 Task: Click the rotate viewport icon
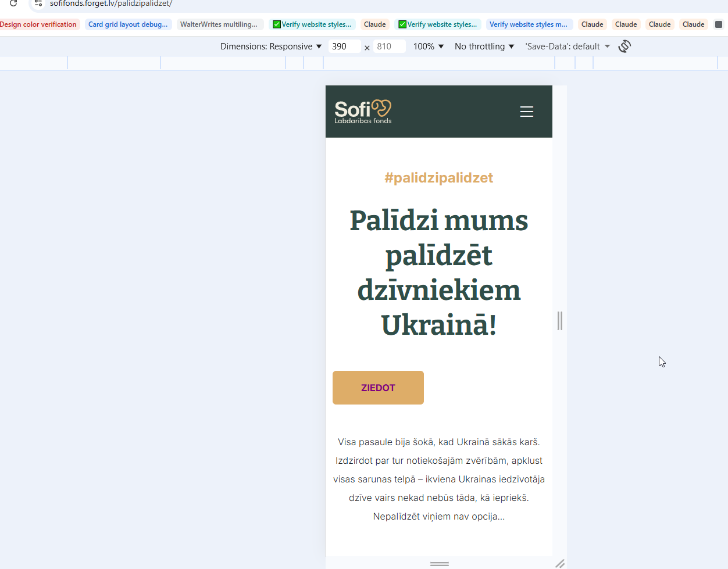click(x=624, y=46)
